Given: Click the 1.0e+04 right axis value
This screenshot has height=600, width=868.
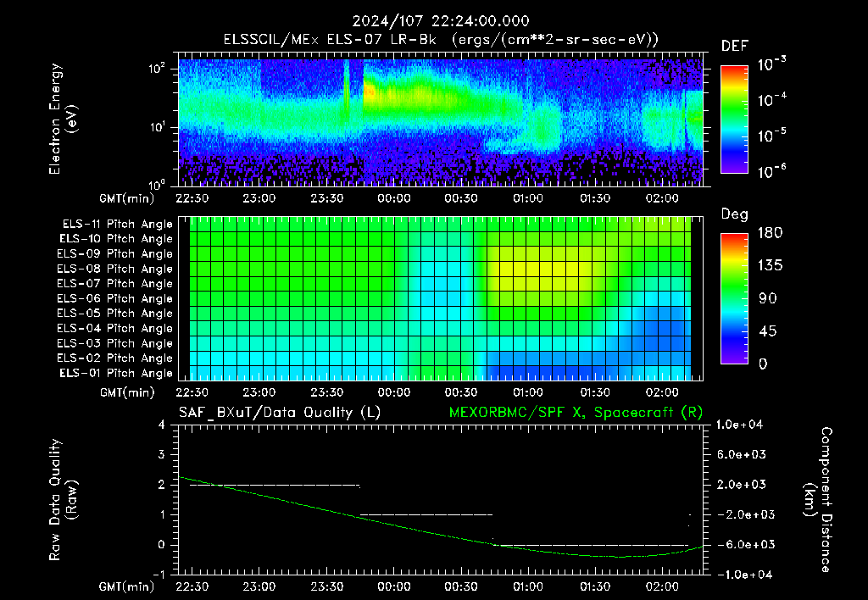Looking at the screenshot, I should point(739,425).
